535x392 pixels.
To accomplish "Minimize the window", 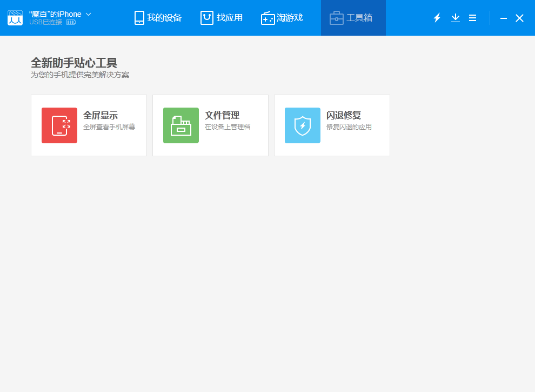I will tap(504, 18).
